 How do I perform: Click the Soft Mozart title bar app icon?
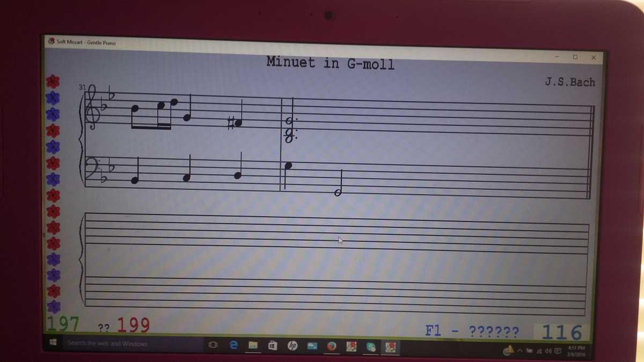point(51,41)
